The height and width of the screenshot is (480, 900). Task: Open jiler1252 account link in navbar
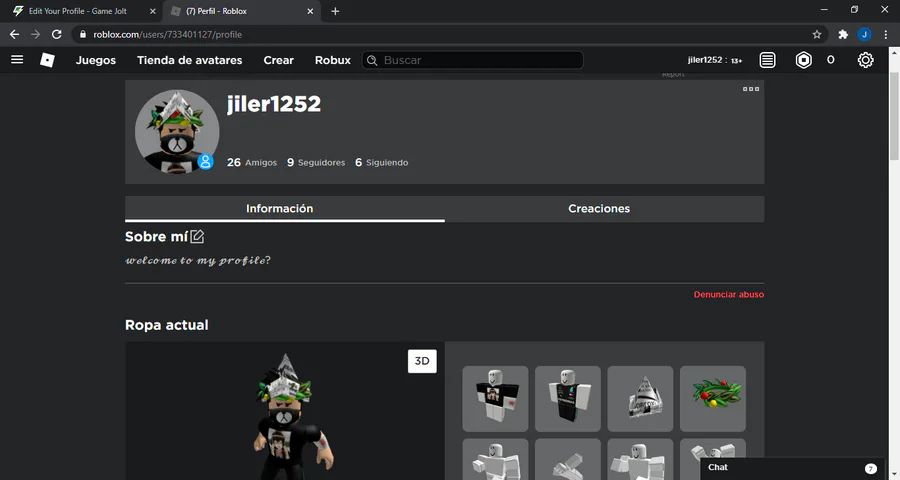pyautogui.click(x=715, y=60)
